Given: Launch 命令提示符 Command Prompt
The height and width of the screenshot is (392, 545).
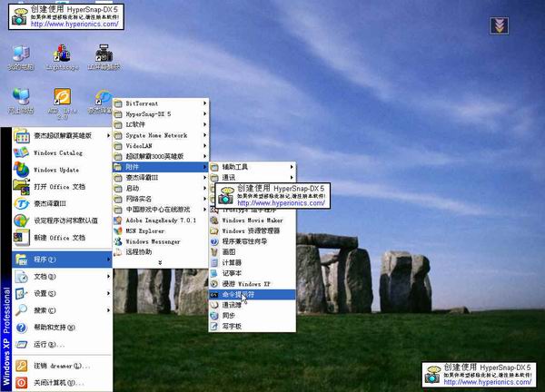Looking at the screenshot, I should [x=253, y=294].
